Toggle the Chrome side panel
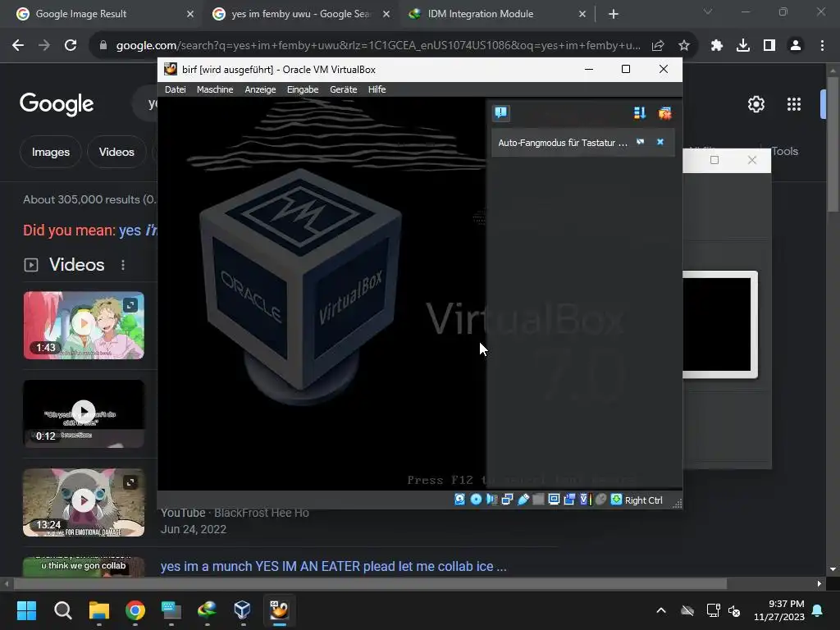840x630 pixels. coord(769,46)
